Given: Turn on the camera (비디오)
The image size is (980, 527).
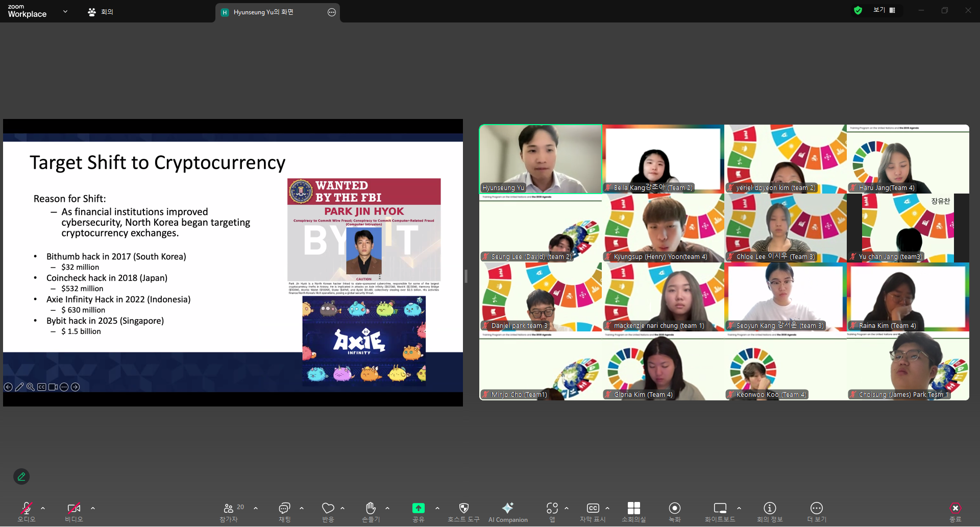Looking at the screenshot, I should coord(74,512).
